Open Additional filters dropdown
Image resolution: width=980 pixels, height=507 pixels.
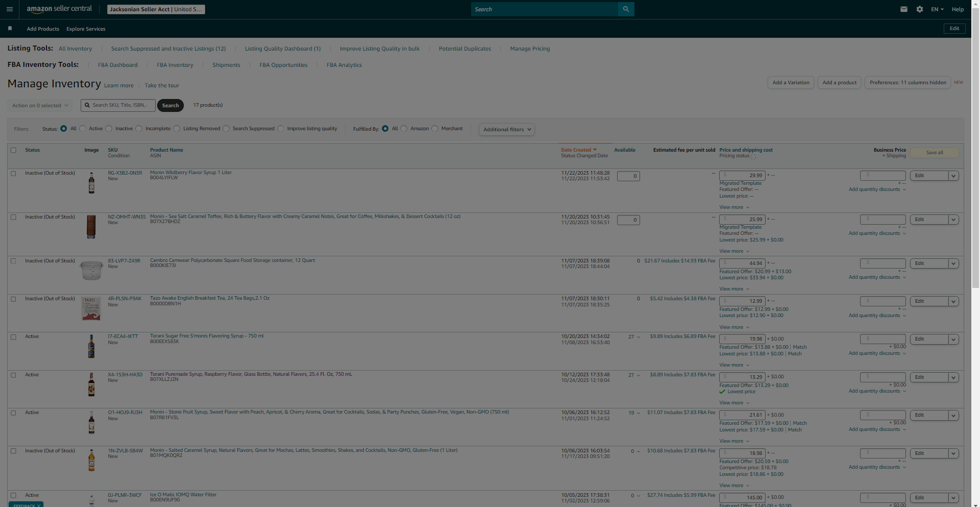[507, 130]
